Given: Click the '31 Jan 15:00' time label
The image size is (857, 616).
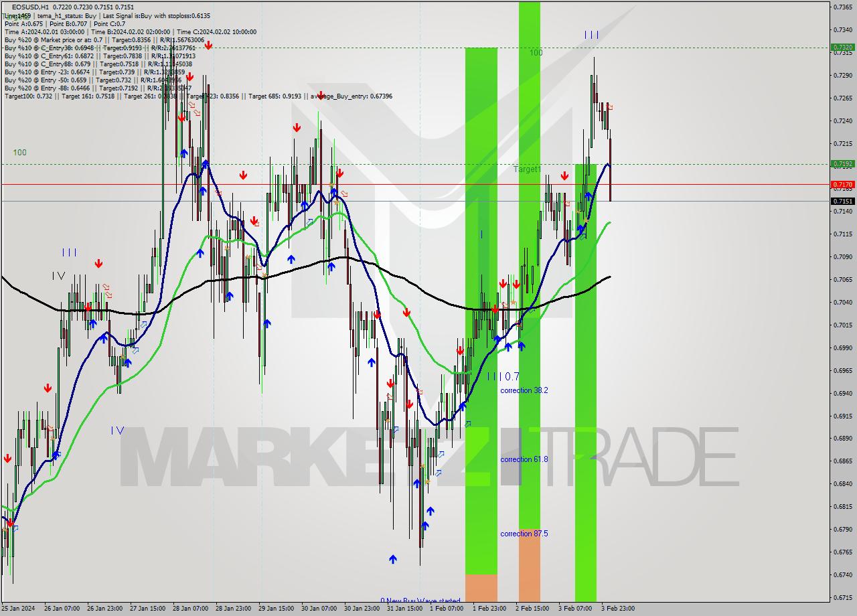Looking at the screenshot, I should pyautogui.click(x=404, y=609).
